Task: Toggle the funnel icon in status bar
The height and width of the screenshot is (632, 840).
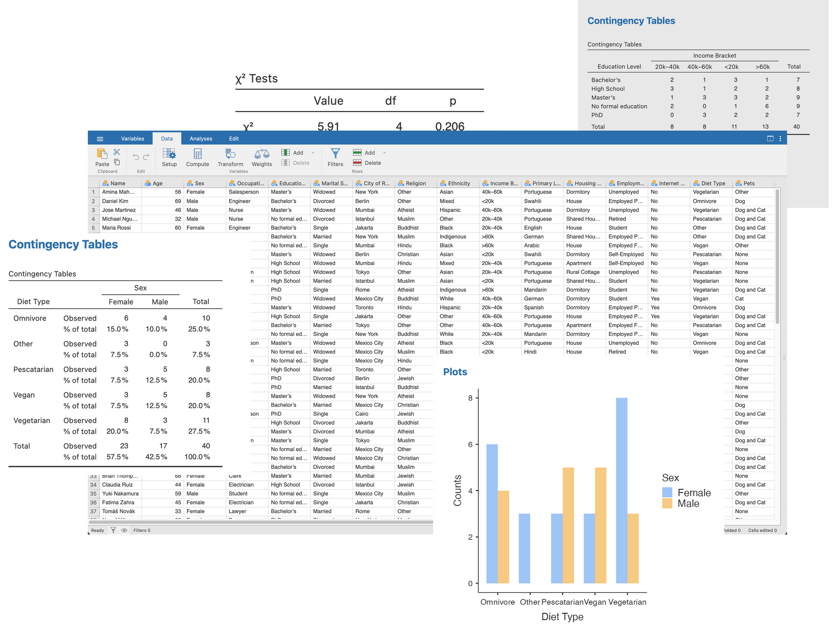Action: tap(113, 530)
